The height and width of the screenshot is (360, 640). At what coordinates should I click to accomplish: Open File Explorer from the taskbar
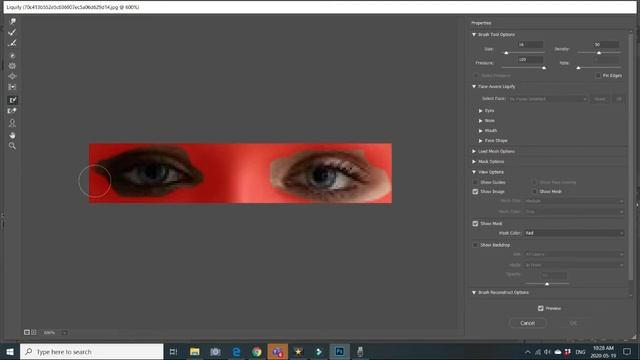coord(195,351)
